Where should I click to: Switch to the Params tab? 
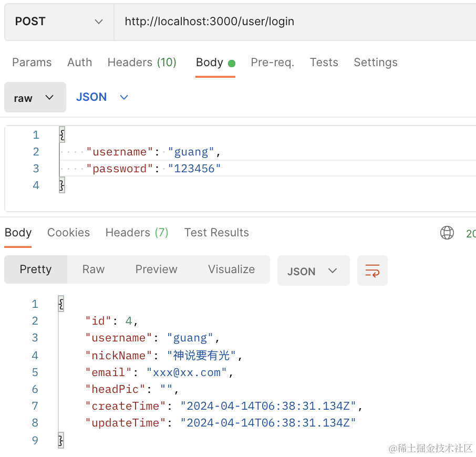[x=32, y=63]
